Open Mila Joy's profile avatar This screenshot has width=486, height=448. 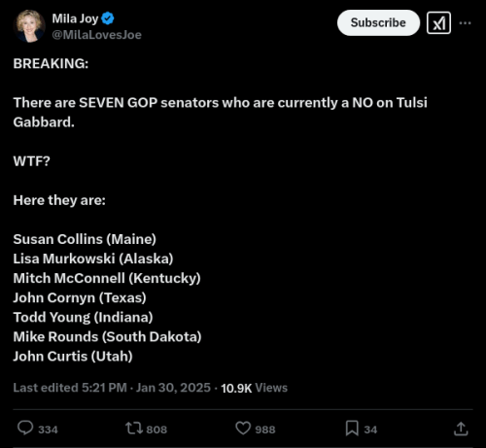(x=29, y=26)
